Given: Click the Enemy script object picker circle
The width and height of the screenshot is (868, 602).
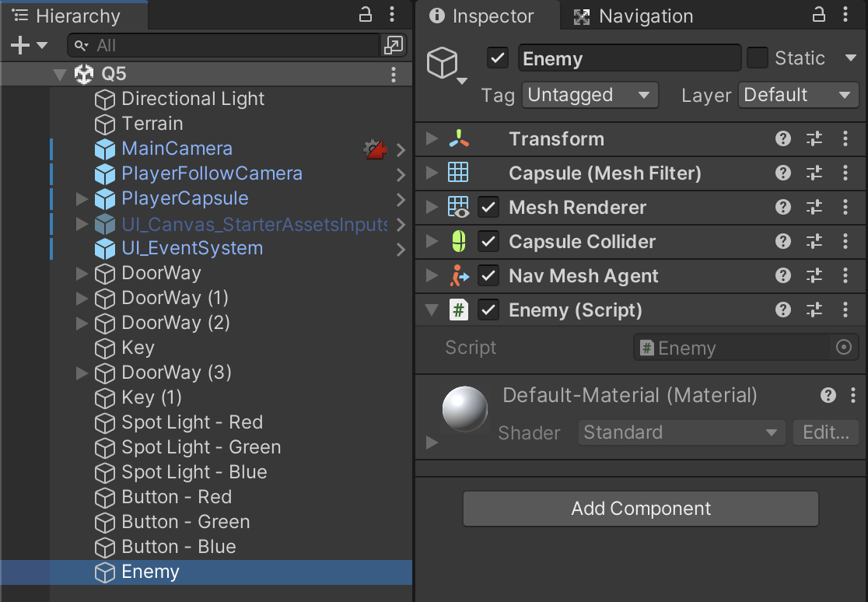Looking at the screenshot, I should pyautogui.click(x=844, y=348).
